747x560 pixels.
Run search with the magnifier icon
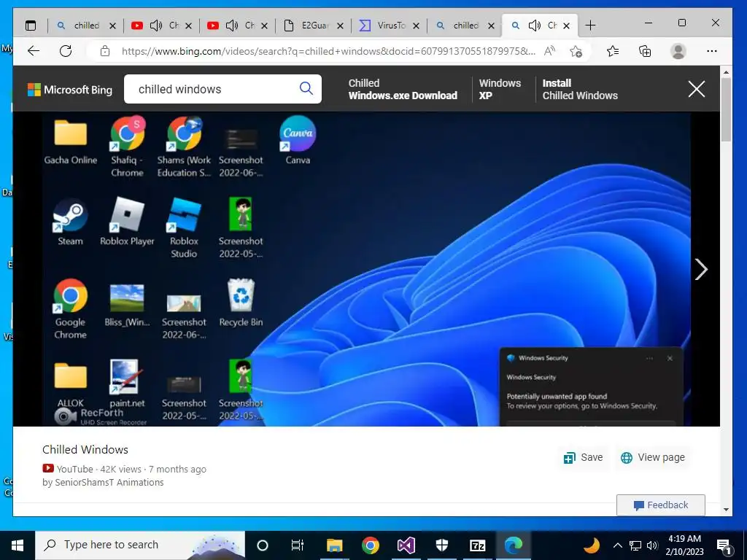click(306, 88)
